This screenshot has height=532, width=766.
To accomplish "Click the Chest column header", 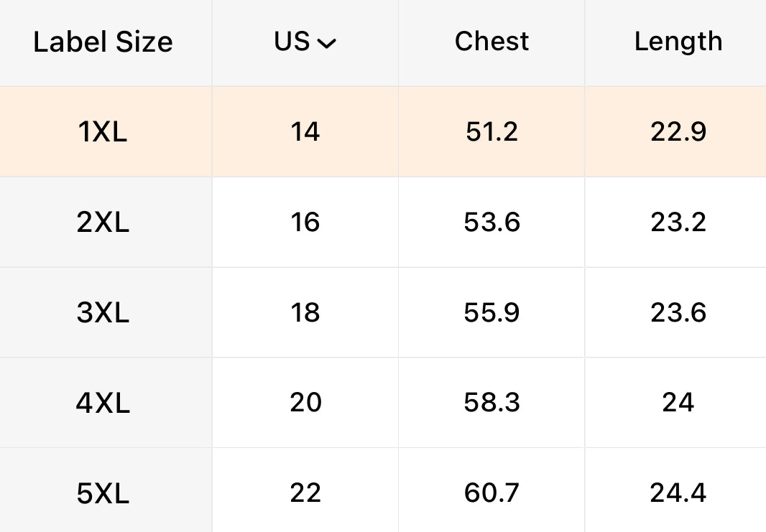I will pyautogui.click(x=492, y=42).
